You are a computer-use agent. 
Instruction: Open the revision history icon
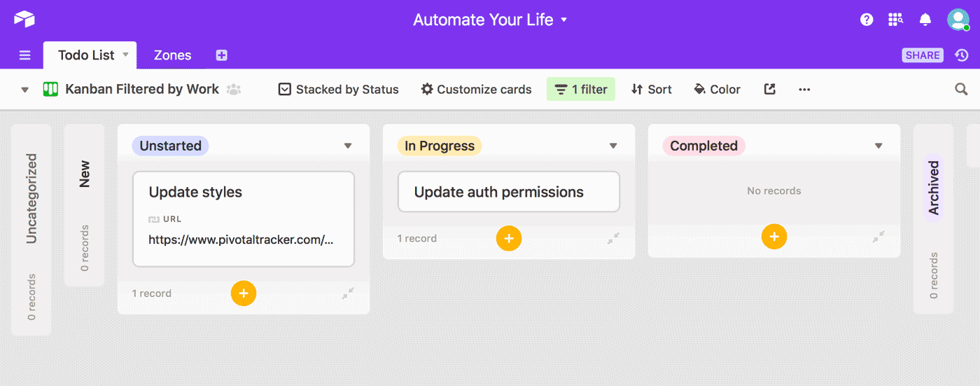point(962,55)
